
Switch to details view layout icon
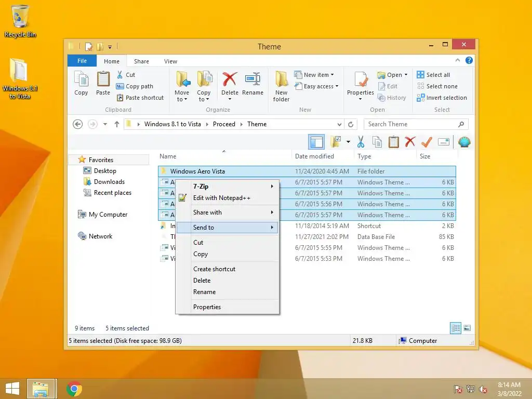(x=455, y=328)
